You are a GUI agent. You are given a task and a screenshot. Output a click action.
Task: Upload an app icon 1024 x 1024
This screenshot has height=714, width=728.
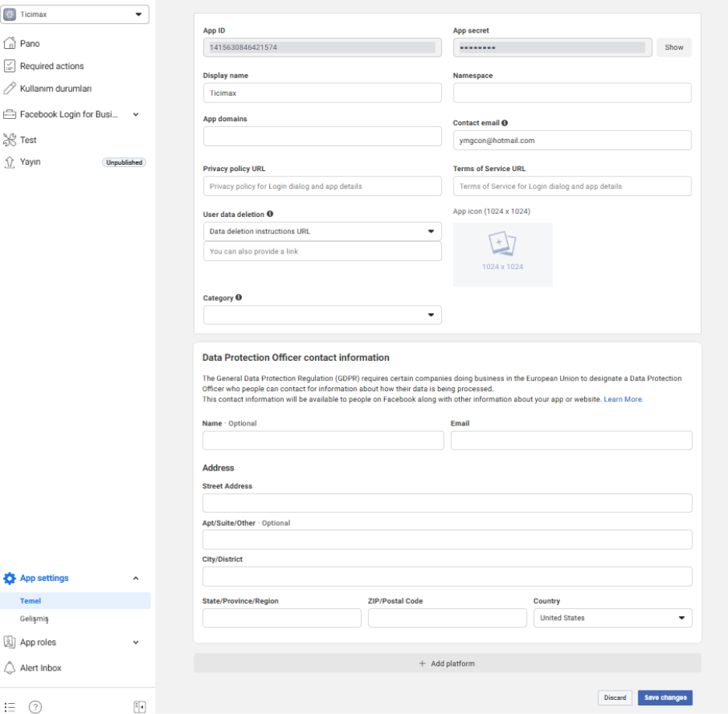pos(502,254)
